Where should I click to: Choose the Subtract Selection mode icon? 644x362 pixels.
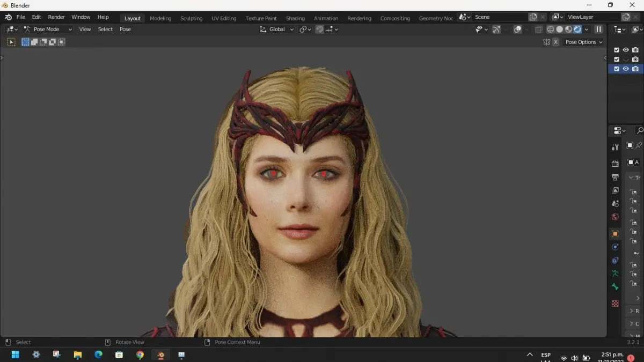coord(43,42)
